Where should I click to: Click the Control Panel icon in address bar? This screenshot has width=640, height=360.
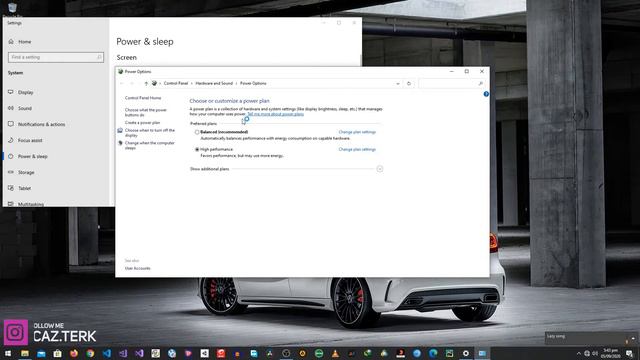(x=154, y=83)
